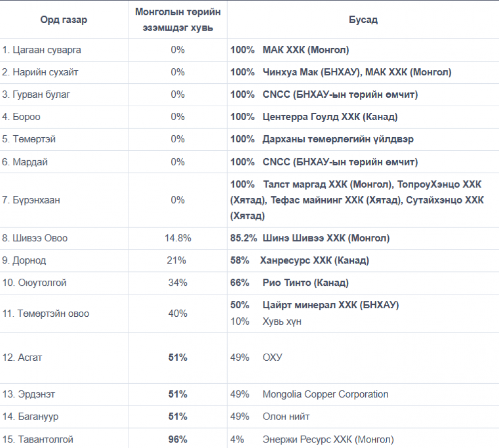The image size is (499, 448).
Task: Click the 34% value for Оюутолгой
Action: pyautogui.click(x=178, y=283)
